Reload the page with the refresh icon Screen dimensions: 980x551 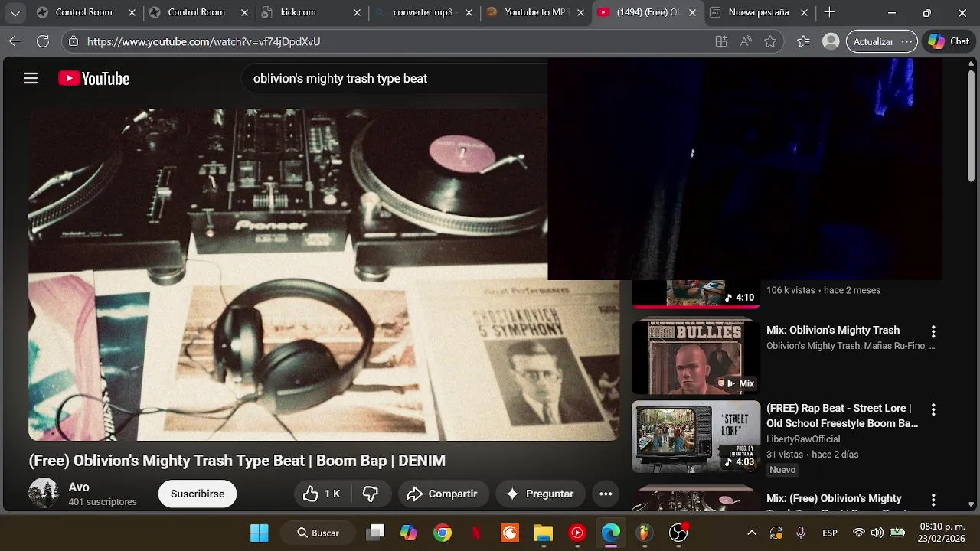43,41
